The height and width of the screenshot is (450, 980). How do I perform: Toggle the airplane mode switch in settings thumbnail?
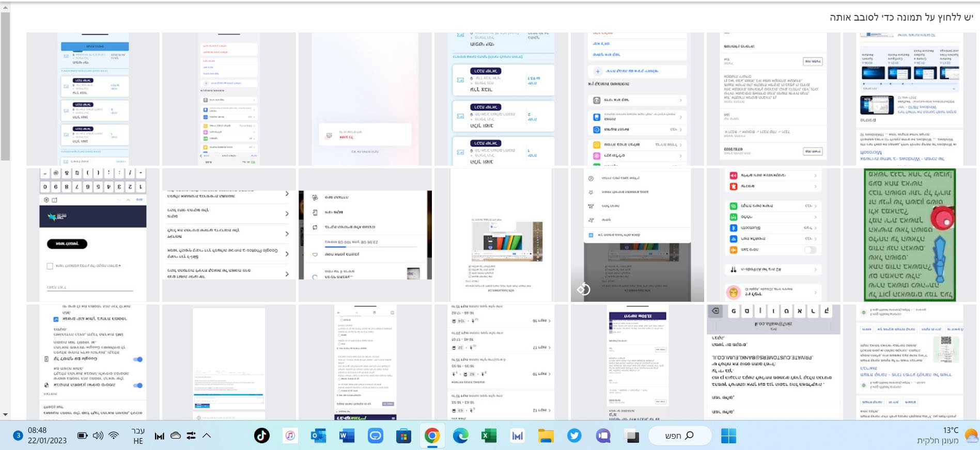pyautogui.click(x=810, y=250)
